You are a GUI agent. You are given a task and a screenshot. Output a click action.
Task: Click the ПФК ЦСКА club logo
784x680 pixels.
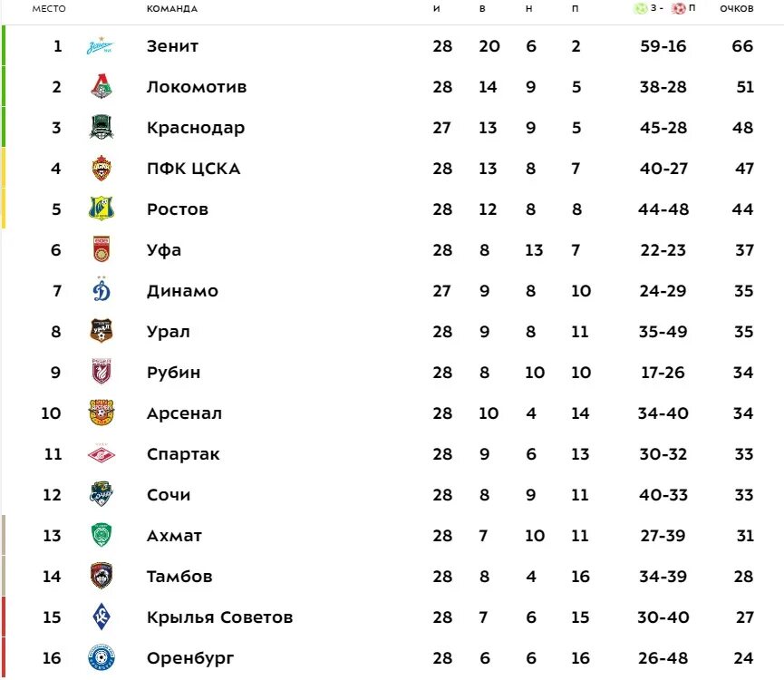tap(102, 168)
